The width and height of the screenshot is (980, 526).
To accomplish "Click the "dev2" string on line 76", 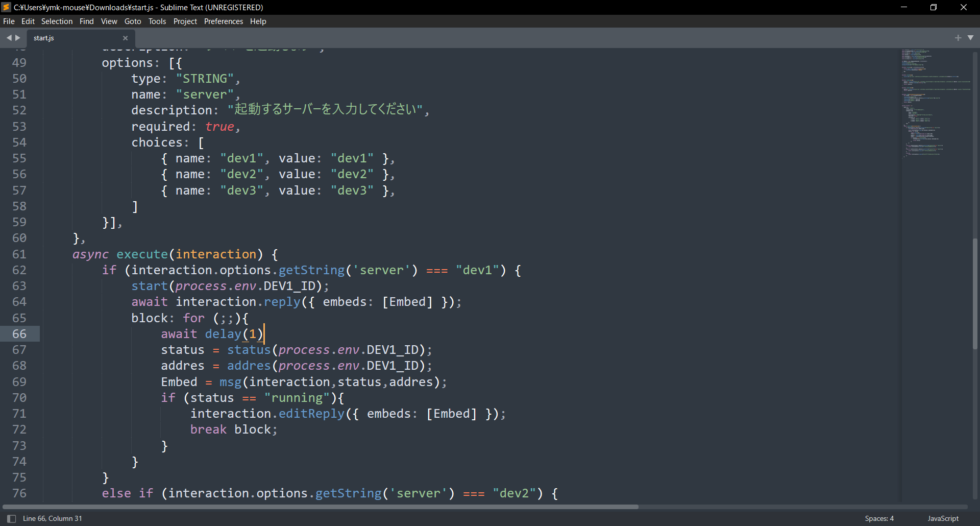I will click(514, 493).
